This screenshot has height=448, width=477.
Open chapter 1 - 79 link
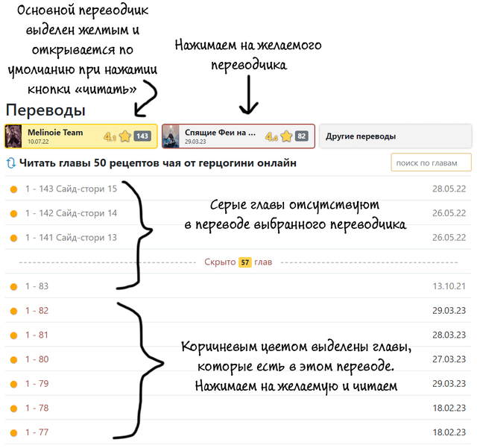pos(37,384)
